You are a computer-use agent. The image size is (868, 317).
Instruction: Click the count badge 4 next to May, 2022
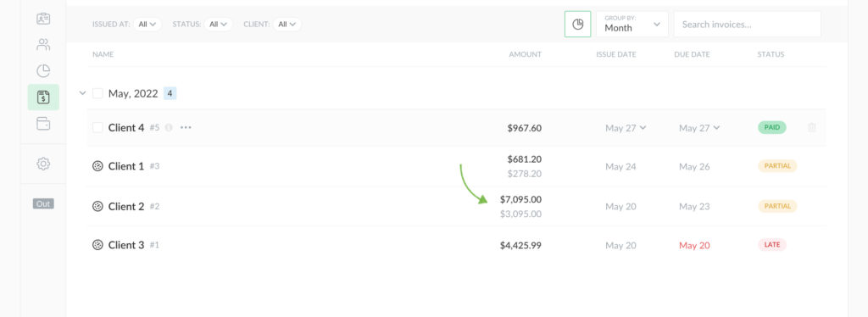point(170,93)
